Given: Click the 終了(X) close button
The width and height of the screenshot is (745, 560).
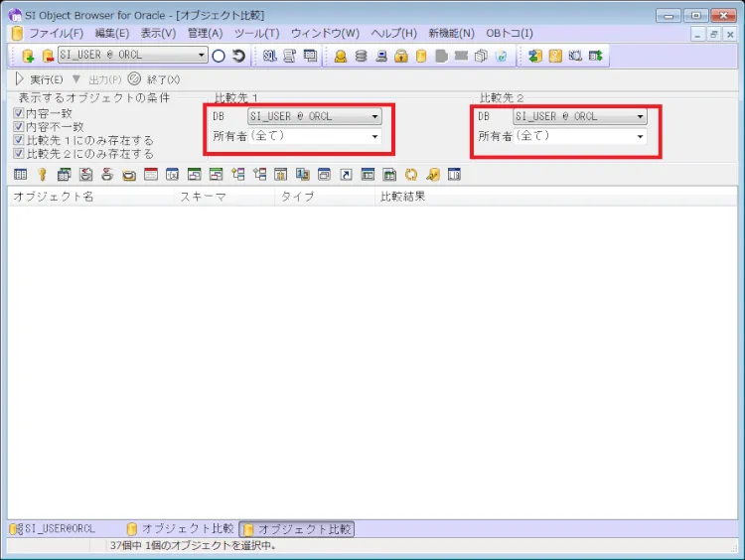Looking at the screenshot, I should 154,79.
